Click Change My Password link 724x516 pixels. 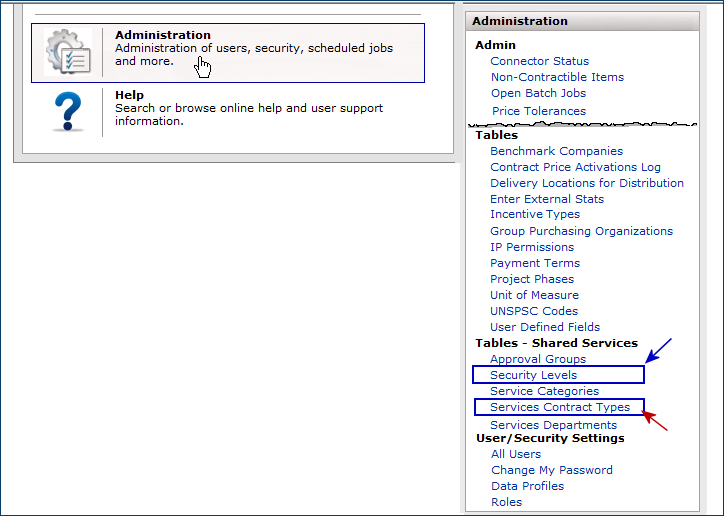[551, 470]
